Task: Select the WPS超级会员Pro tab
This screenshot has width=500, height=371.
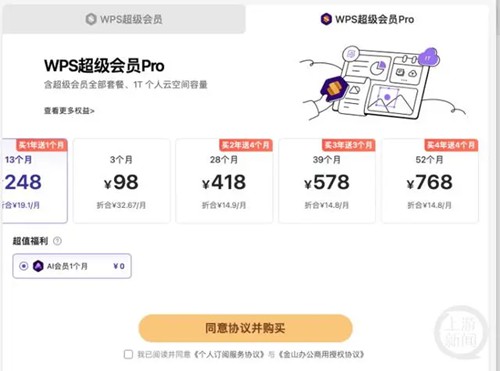Action: (367, 19)
